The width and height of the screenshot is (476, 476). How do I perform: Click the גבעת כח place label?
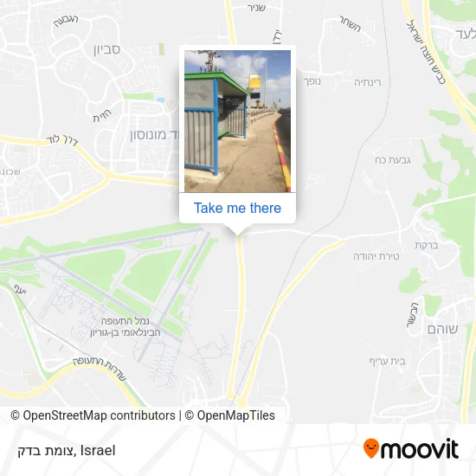tap(393, 160)
